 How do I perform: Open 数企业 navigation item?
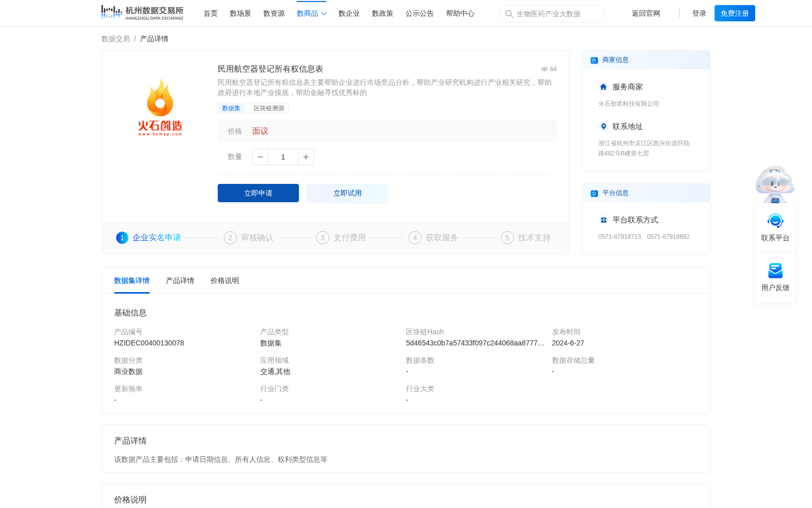[x=349, y=14]
